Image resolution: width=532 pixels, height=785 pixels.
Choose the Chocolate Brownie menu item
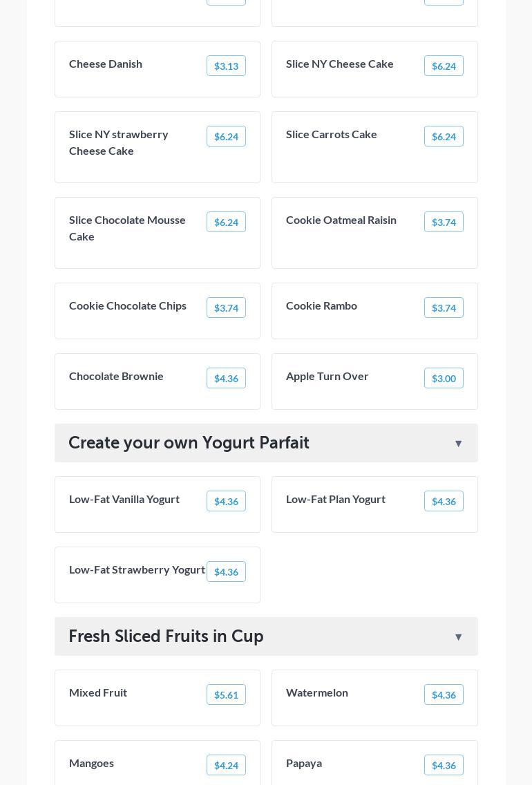[116, 376]
